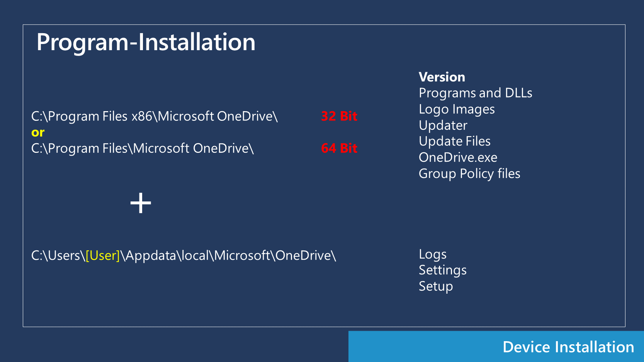The width and height of the screenshot is (644, 362).
Task: Click the red 64 Bit label
Action: 339,148
